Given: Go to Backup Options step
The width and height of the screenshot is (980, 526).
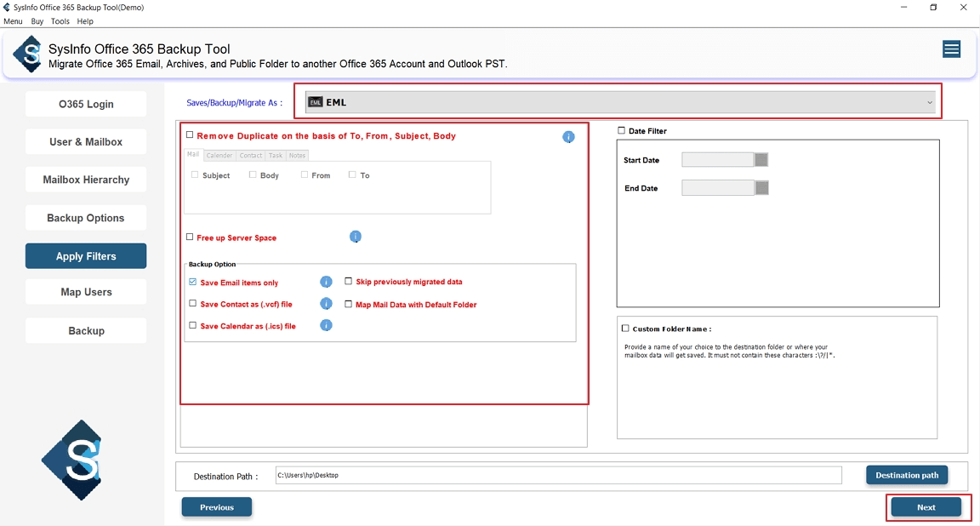Looking at the screenshot, I should (86, 218).
